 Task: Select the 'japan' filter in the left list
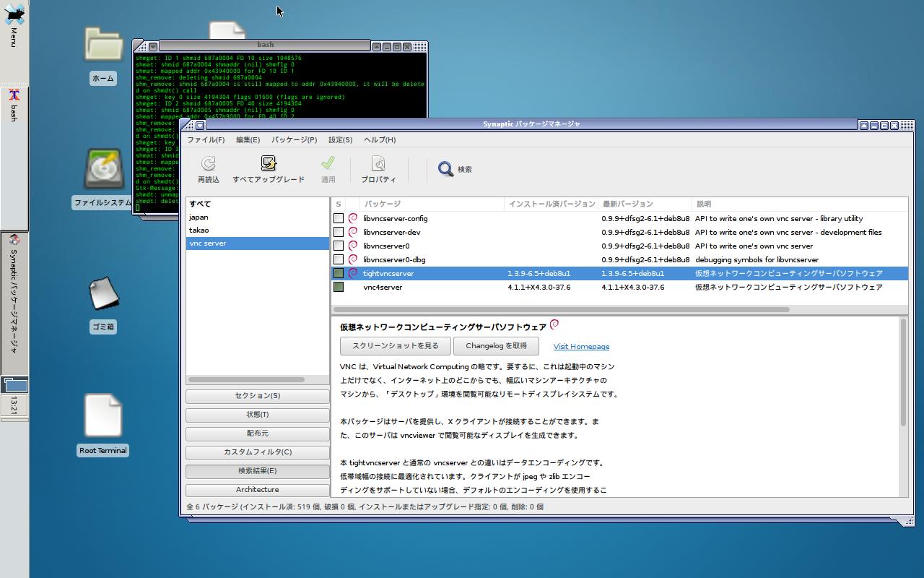199,217
